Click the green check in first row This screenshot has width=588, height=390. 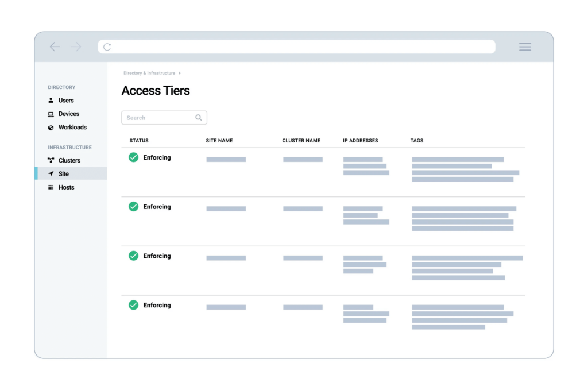pyautogui.click(x=133, y=157)
